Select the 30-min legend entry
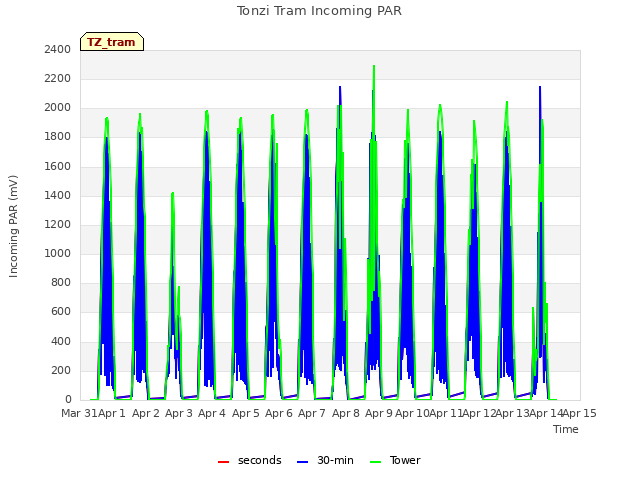 pyautogui.click(x=325, y=460)
